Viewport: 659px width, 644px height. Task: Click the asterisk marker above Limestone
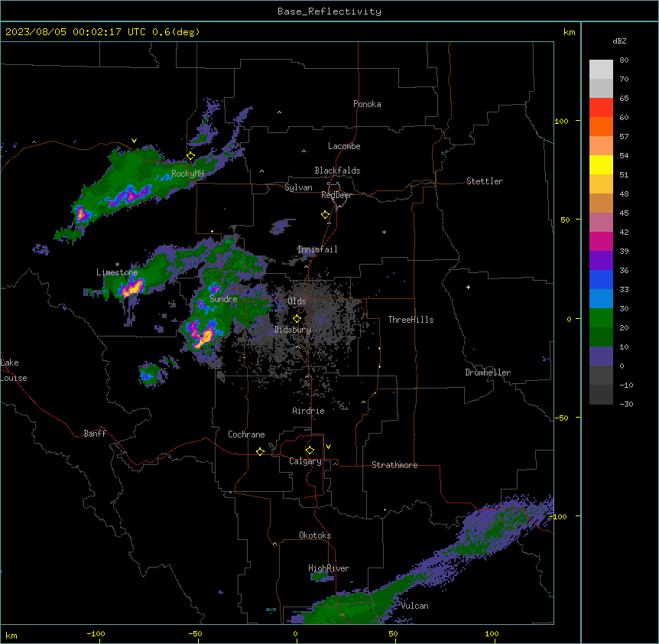coord(117,264)
